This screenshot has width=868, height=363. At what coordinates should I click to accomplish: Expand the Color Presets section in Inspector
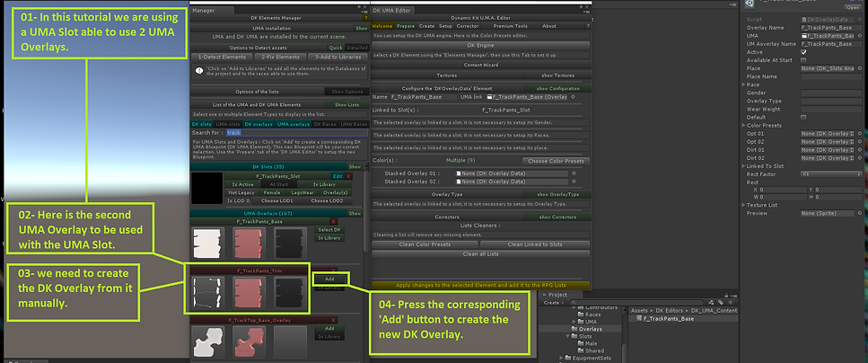(x=744, y=126)
